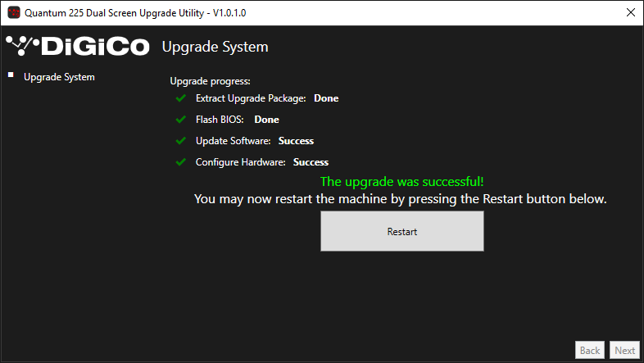Viewport: 644px width, 363px height.
Task: Click the white square bullet beside Upgrade System
Action: click(x=11, y=75)
